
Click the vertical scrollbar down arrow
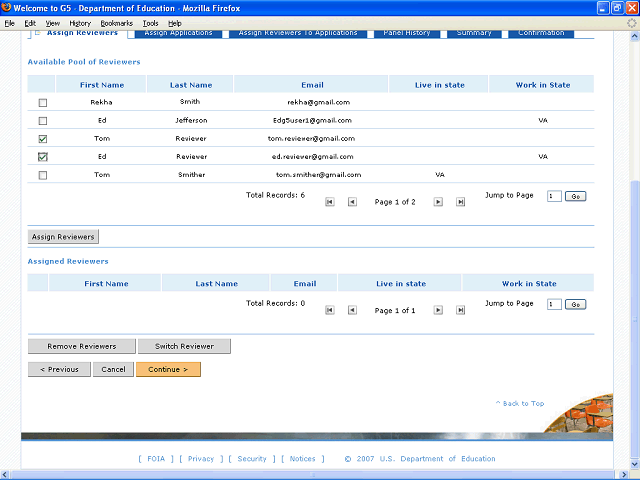[x=635, y=464]
